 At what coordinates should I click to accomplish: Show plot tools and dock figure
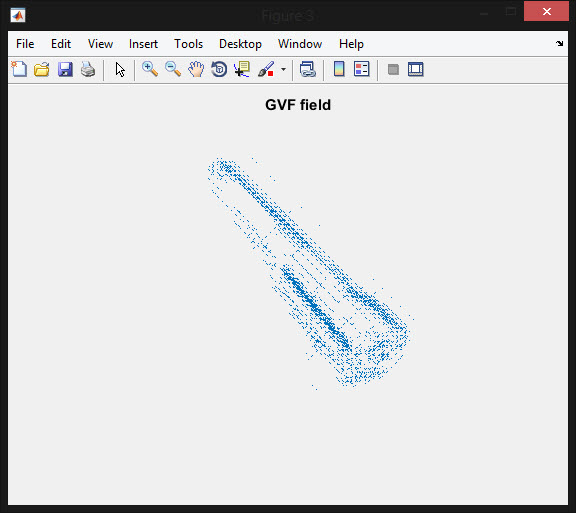coord(415,69)
